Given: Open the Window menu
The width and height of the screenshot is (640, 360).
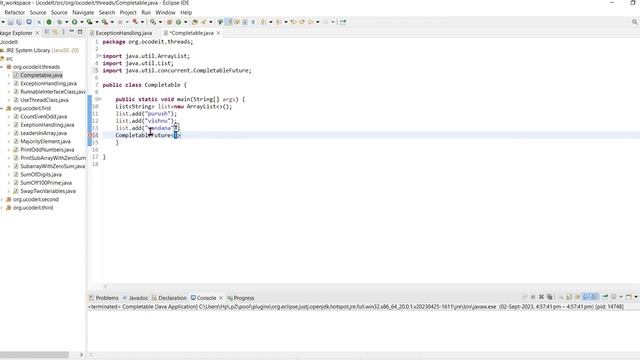Looking at the screenshot, I should coord(165,13).
